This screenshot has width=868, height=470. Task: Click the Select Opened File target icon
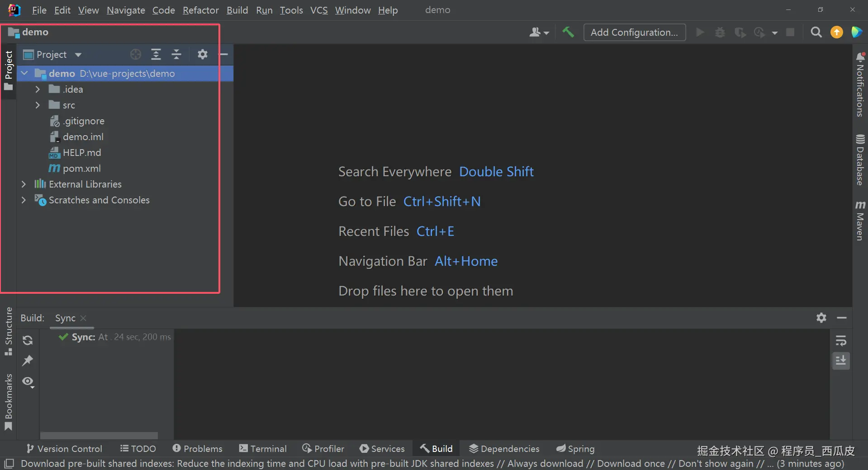click(136, 55)
